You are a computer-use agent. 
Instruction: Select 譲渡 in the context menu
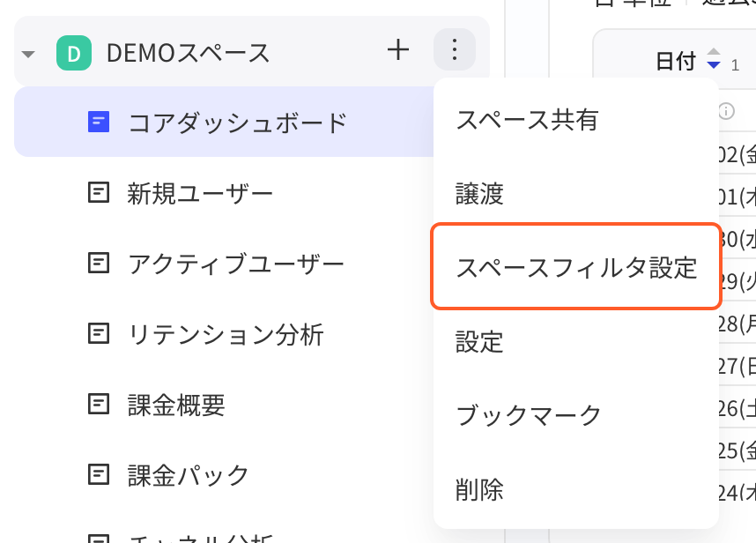coord(575,194)
